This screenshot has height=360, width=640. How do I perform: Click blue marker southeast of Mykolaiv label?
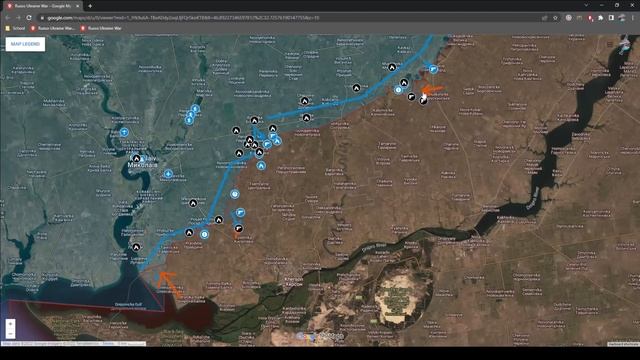click(x=168, y=174)
